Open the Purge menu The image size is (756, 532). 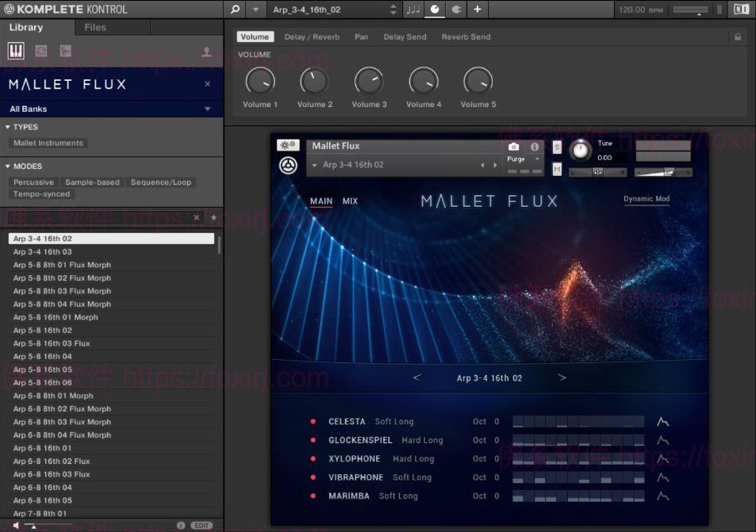pyautogui.click(x=520, y=159)
